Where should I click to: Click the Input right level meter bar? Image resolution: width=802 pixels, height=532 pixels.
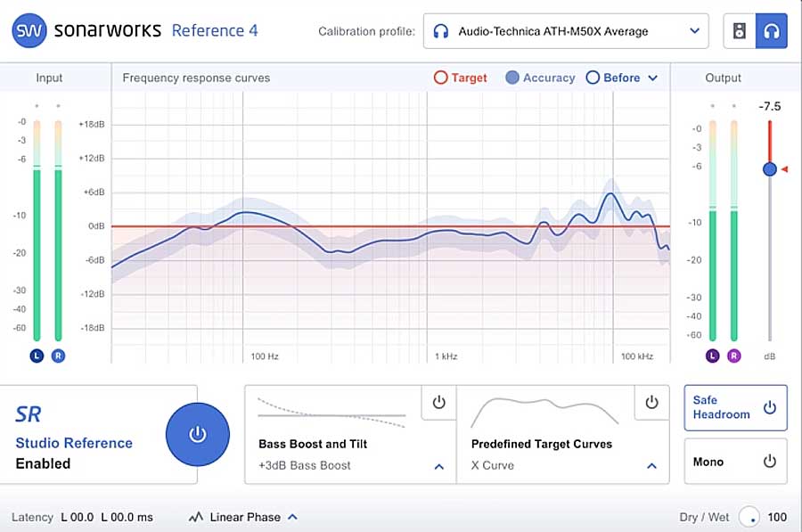coord(58,231)
